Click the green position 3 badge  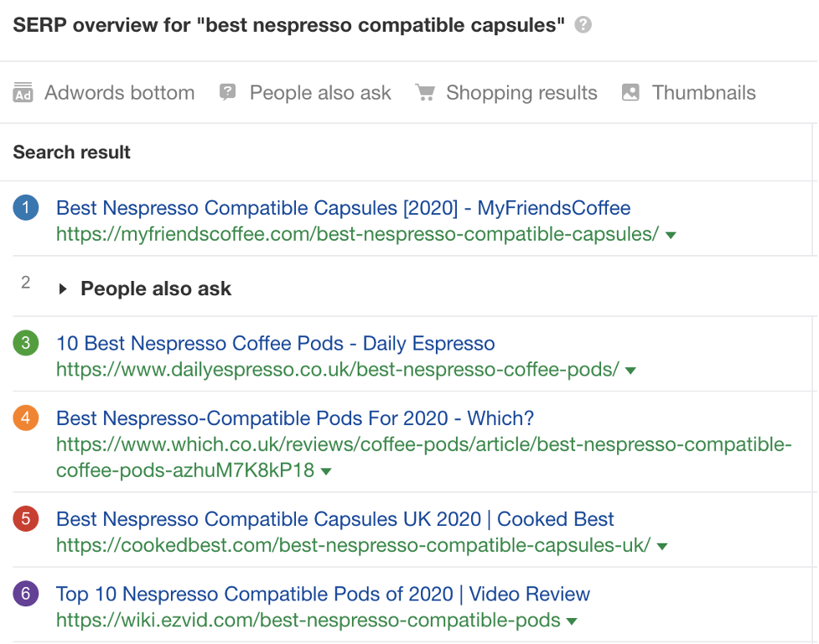pyautogui.click(x=26, y=343)
